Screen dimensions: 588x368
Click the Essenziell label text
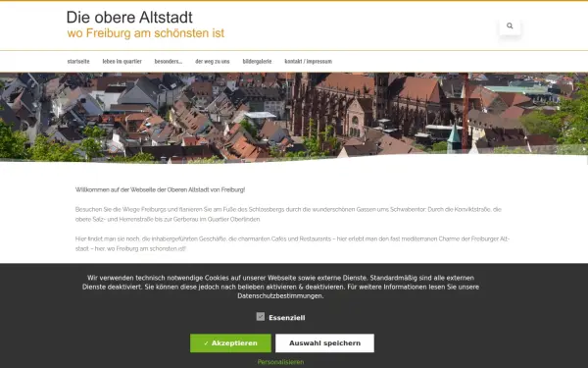click(x=287, y=318)
